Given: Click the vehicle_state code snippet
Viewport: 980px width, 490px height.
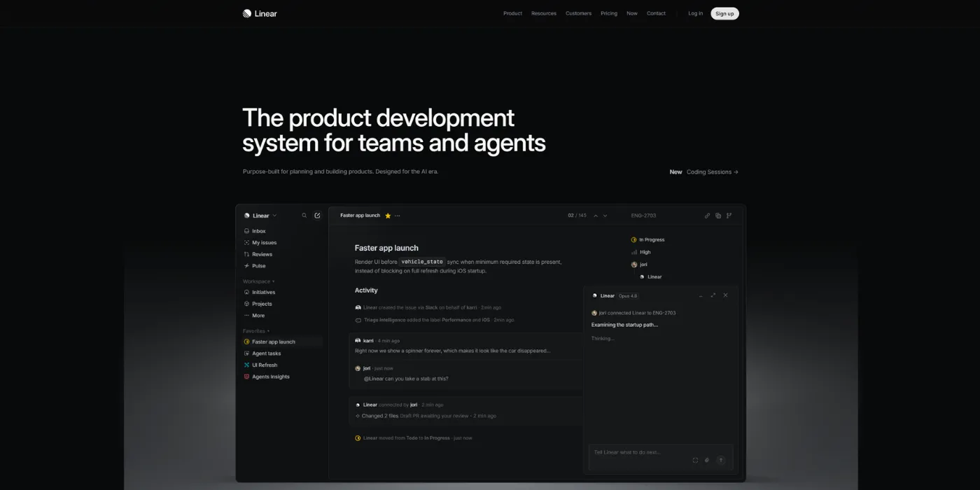Looking at the screenshot, I should pyautogui.click(x=422, y=262).
